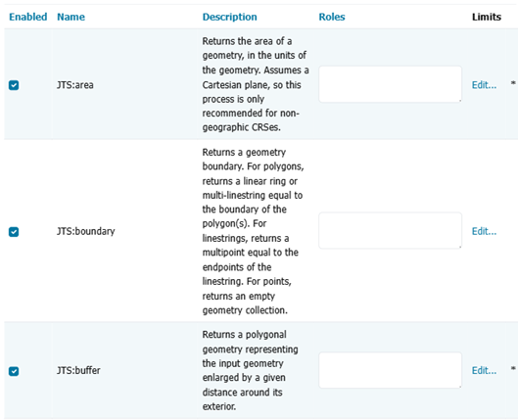Sort by the Roles column header
This screenshot has width=518, height=420.
pyautogui.click(x=332, y=17)
